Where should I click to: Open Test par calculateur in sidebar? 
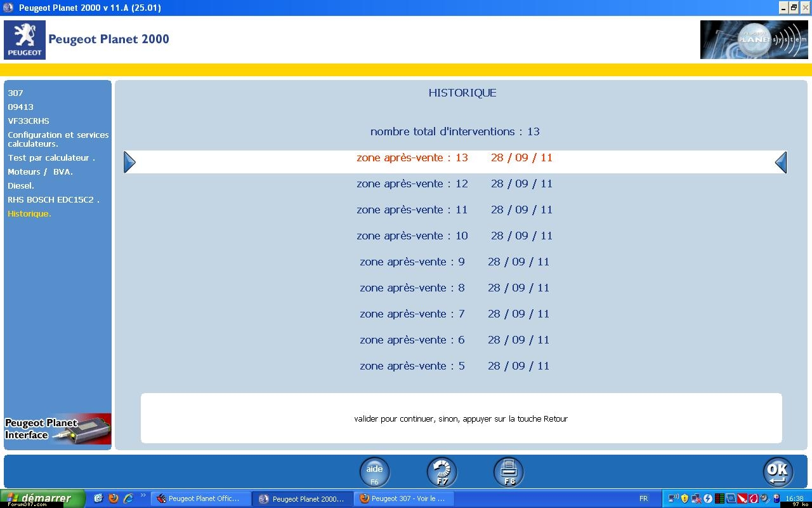[x=51, y=157]
